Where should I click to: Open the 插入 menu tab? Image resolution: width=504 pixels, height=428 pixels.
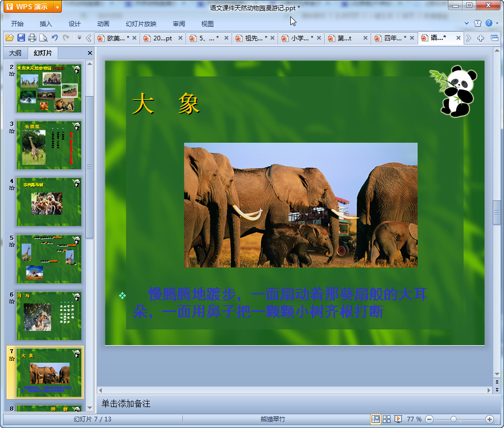(45, 24)
